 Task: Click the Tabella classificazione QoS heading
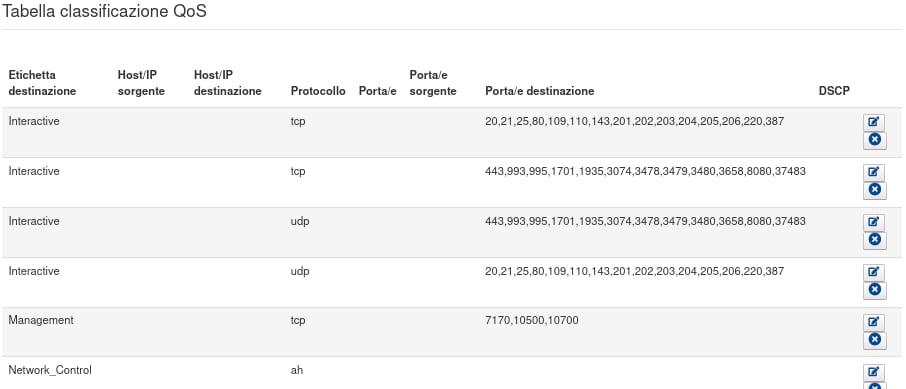click(104, 11)
